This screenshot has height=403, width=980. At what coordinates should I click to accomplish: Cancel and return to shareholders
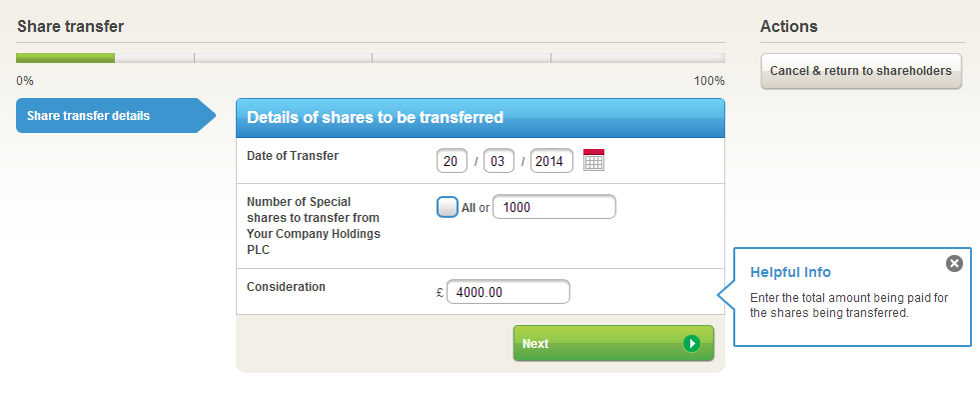pos(861,71)
